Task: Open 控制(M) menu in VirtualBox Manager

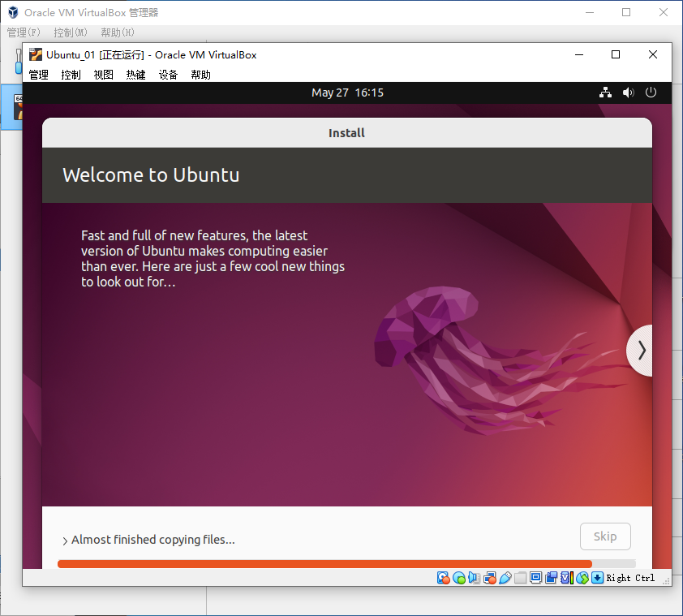Action: point(71,32)
